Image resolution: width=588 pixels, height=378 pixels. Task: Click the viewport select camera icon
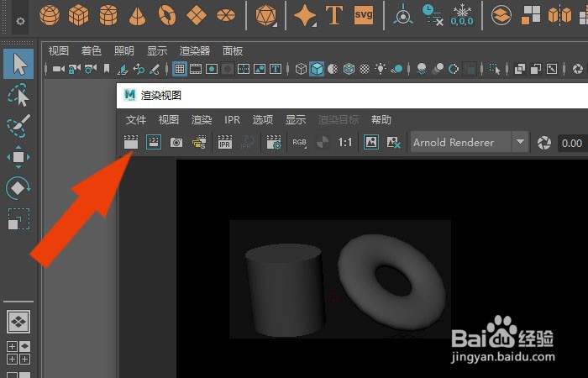58,69
